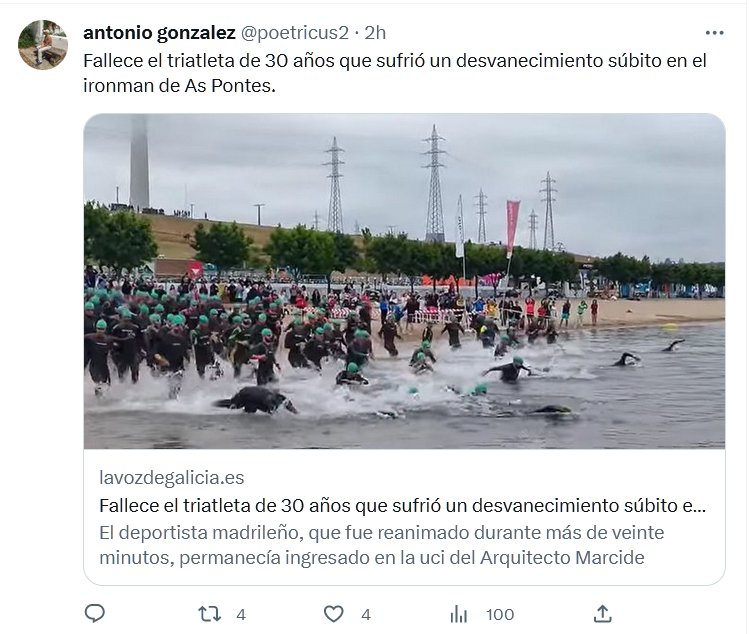Open view analytics bar chart icon
This screenshot has width=750, height=634.
(x=459, y=614)
